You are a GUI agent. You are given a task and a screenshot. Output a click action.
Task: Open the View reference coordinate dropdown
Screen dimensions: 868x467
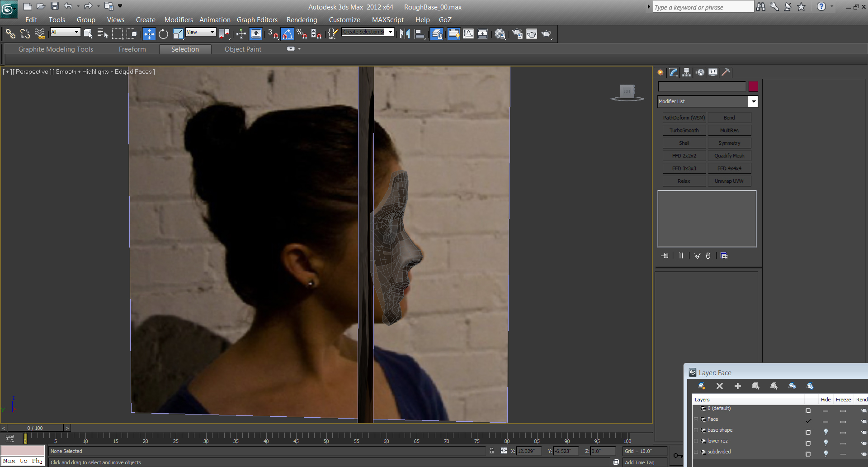pos(201,32)
